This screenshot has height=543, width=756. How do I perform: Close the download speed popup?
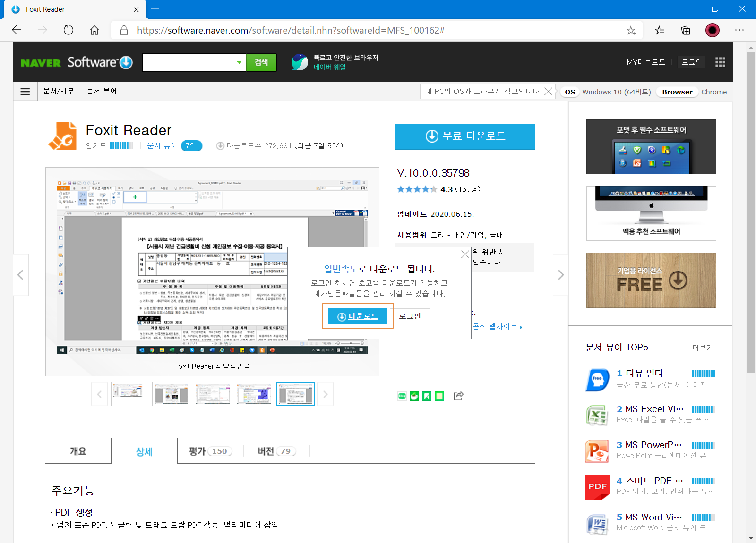tap(465, 254)
